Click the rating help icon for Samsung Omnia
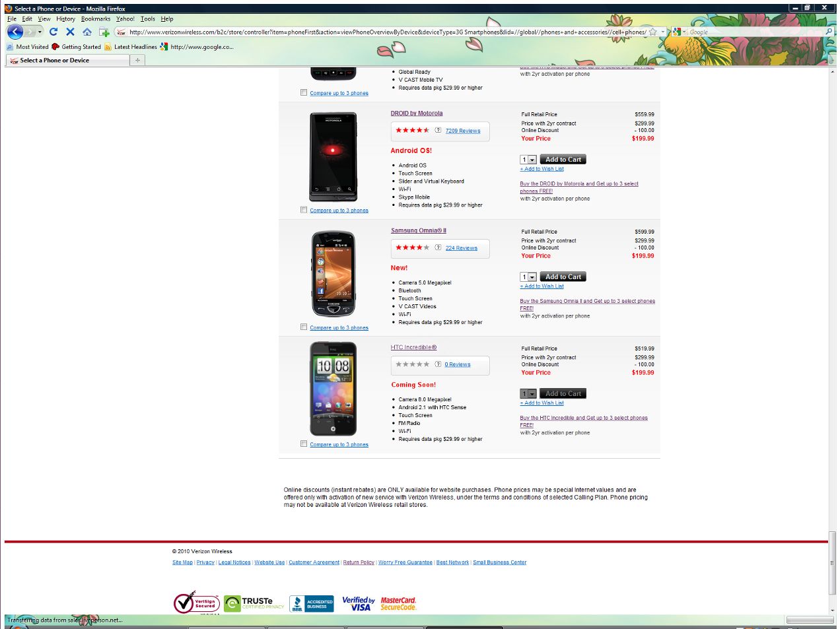This screenshot has height=629, width=840. click(438, 248)
